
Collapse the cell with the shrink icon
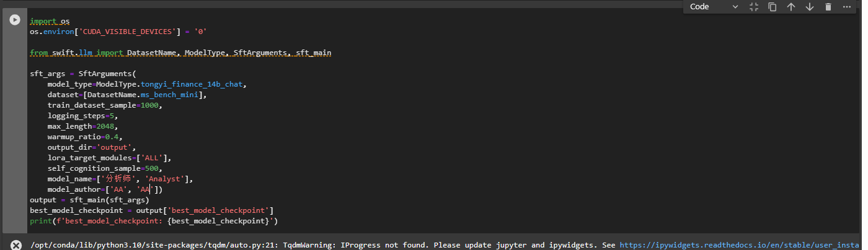754,7
